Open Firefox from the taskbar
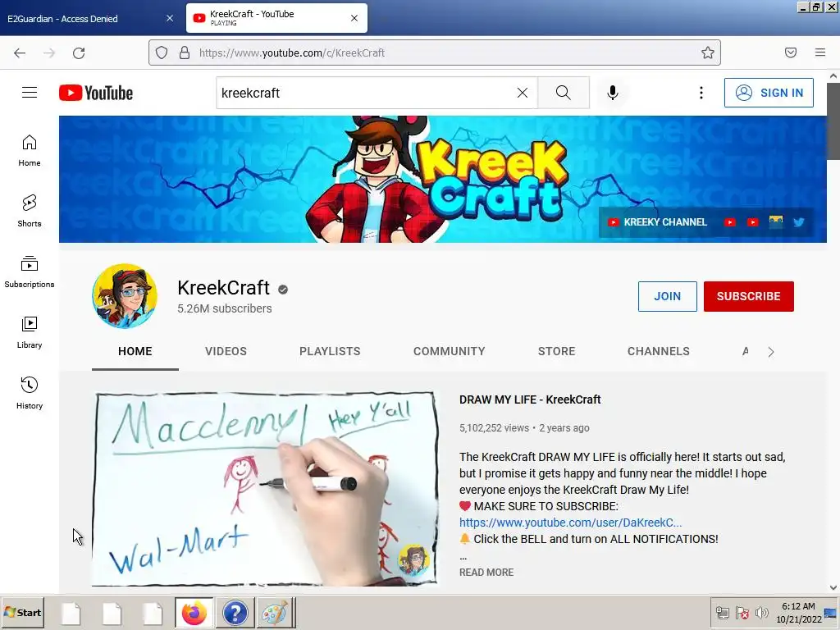Image resolution: width=840 pixels, height=630 pixels. [x=194, y=612]
